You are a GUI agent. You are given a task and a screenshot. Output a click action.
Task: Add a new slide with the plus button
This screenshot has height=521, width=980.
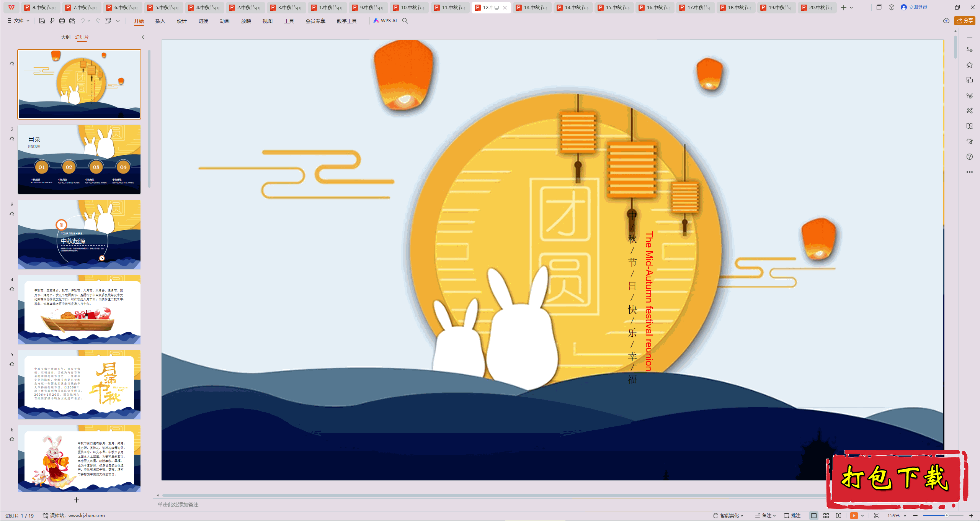[x=77, y=500]
